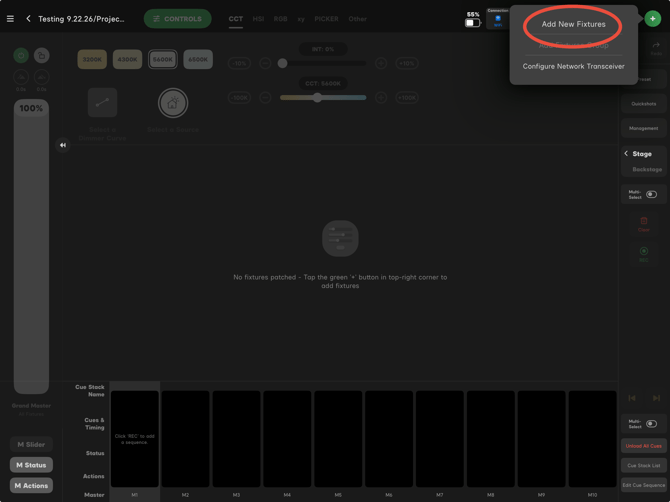Click Edit Cue Sequence
670x502 pixels.
click(644, 485)
